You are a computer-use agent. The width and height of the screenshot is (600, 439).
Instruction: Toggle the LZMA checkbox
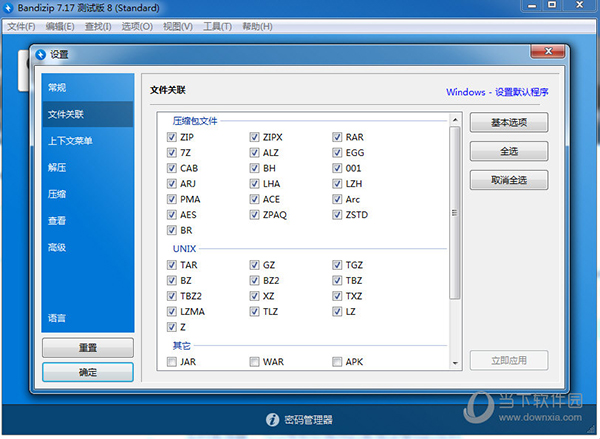172,312
